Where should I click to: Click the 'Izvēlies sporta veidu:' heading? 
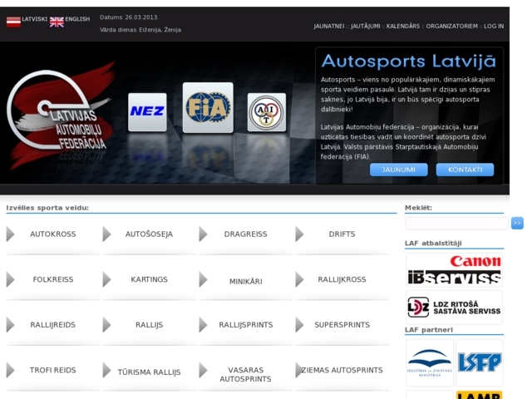(47, 208)
